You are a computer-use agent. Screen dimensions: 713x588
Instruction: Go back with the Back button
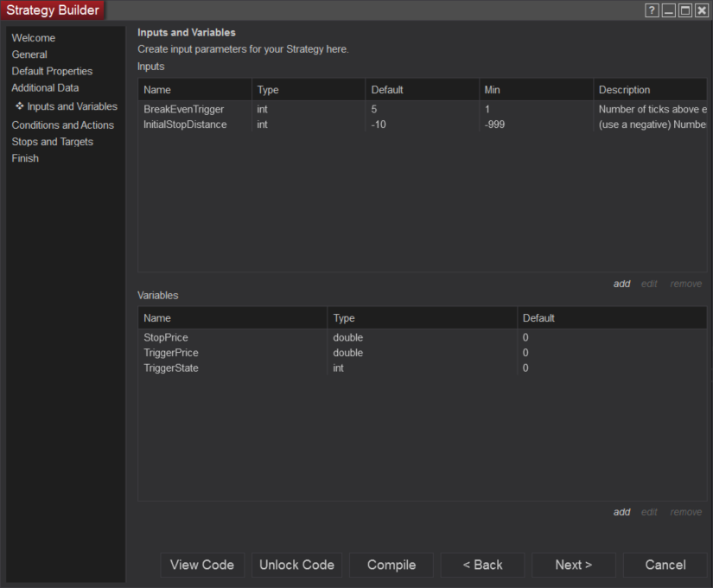tap(482, 565)
